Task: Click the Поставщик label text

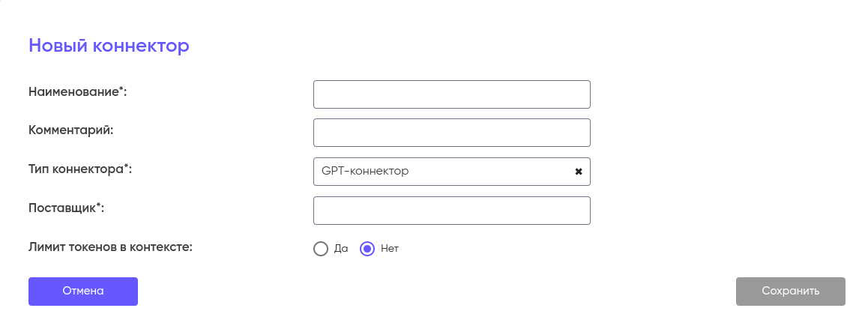Action: click(x=64, y=208)
